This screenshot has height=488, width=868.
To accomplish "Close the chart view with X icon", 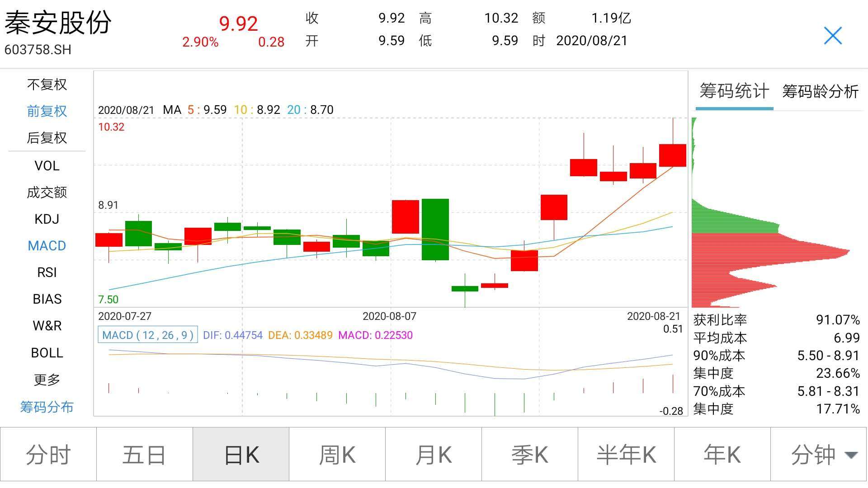I will pos(832,36).
